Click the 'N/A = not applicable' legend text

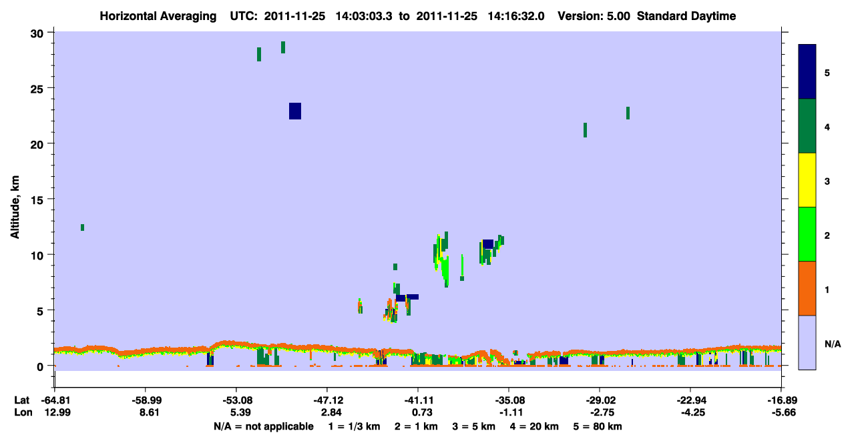point(263,426)
